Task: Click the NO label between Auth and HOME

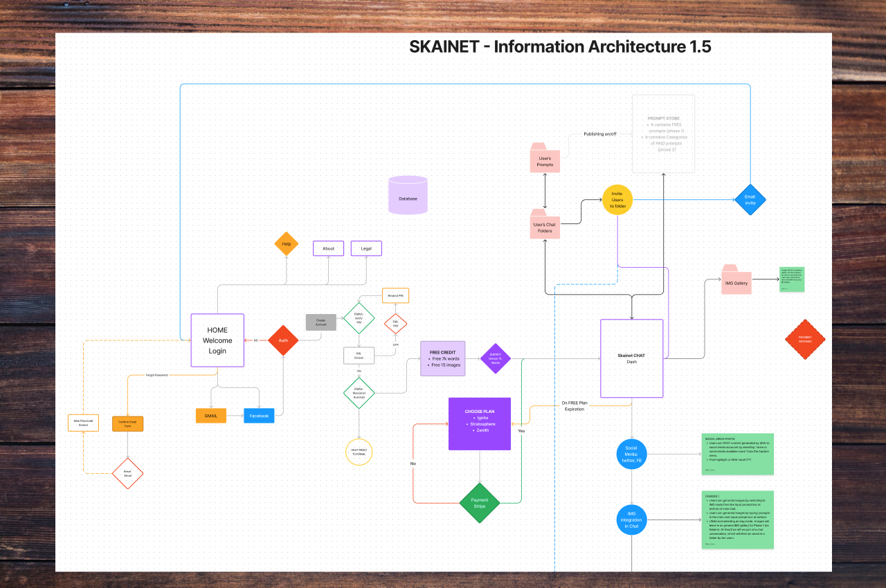Action: point(255,340)
